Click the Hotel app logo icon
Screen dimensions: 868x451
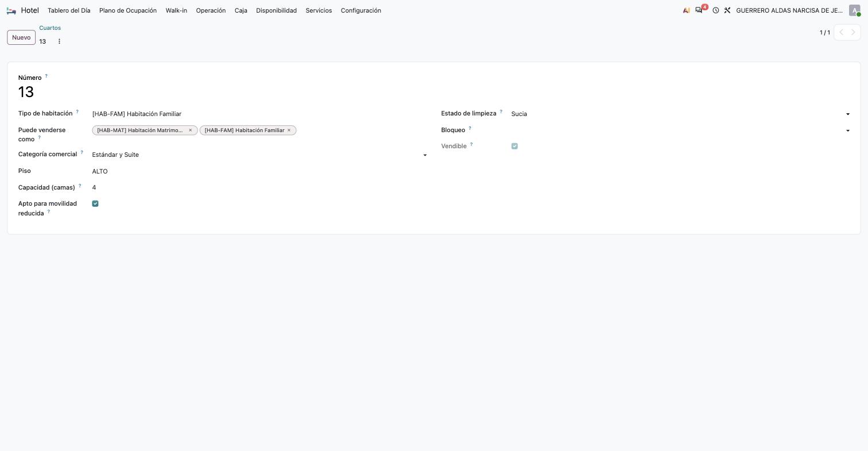(11, 10)
